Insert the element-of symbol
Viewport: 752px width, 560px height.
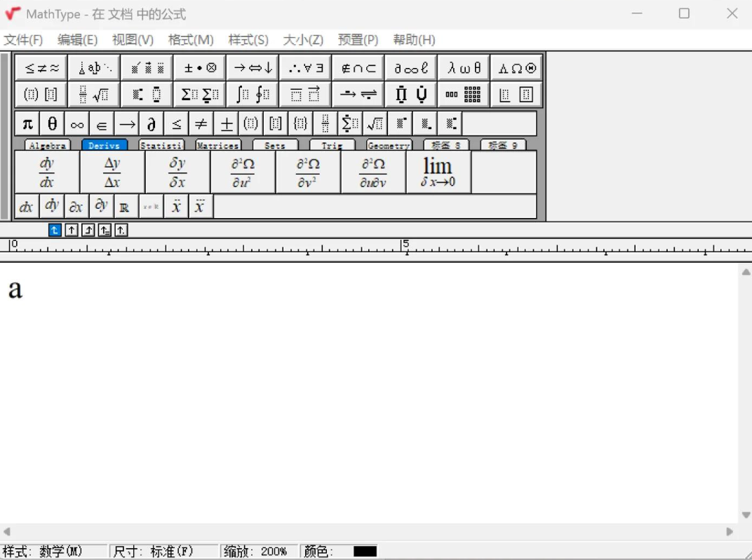[102, 124]
